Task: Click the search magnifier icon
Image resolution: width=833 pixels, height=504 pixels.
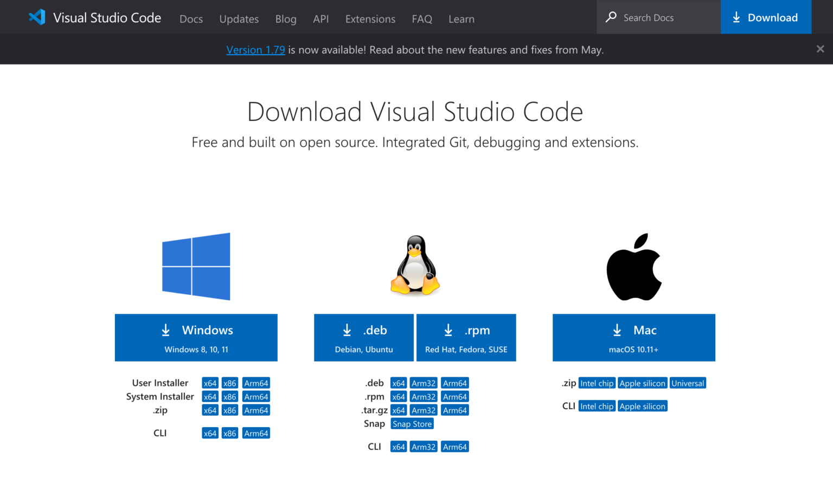Action: pyautogui.click(x=611, y=17)
